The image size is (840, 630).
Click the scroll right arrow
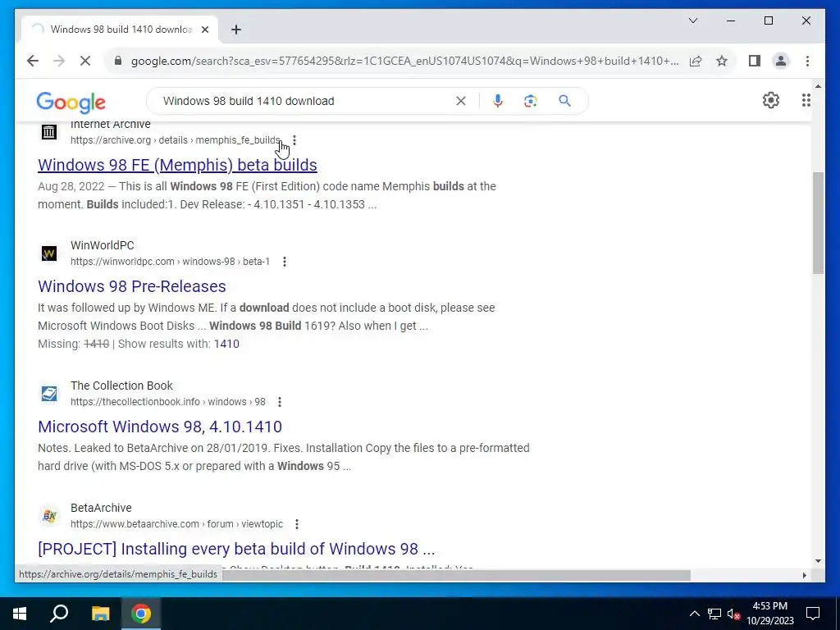804,575
